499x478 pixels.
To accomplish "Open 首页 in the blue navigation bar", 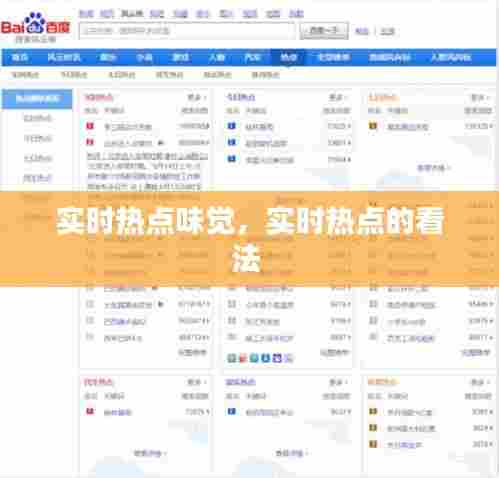I will tap(20, 58).
